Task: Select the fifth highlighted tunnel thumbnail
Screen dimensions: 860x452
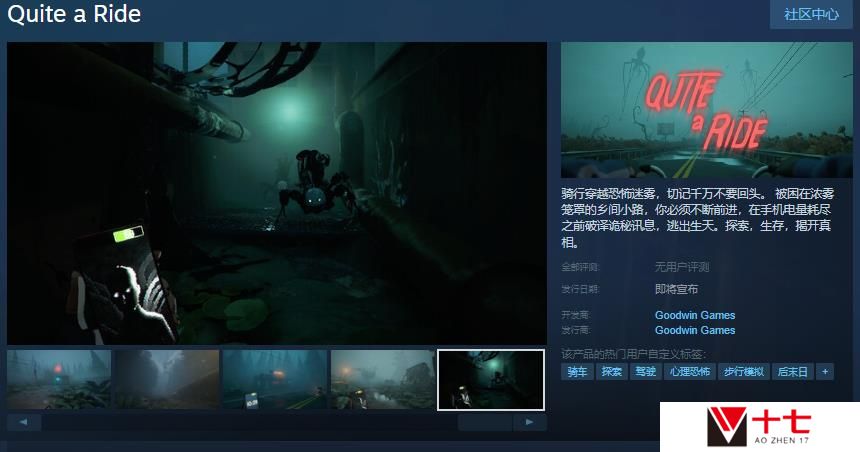Action: pyautogui.click(x=491, y=380)
